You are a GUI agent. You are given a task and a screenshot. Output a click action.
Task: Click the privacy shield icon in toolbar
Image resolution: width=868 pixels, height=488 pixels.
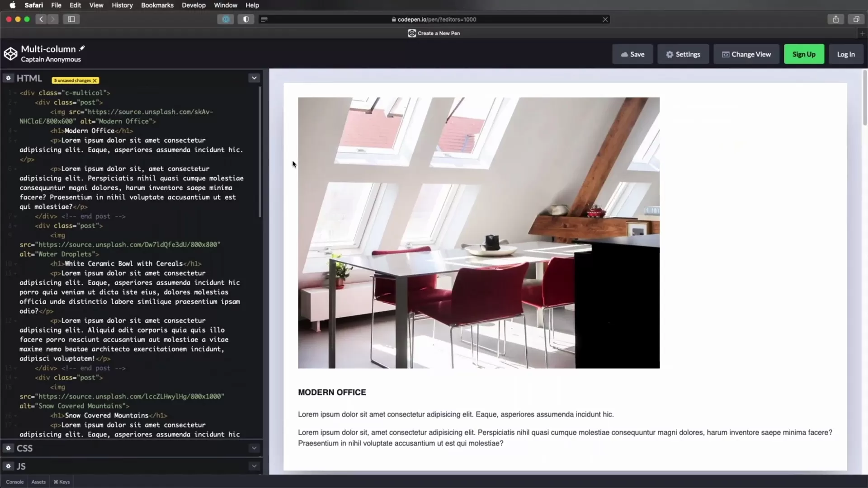[245, 19]
